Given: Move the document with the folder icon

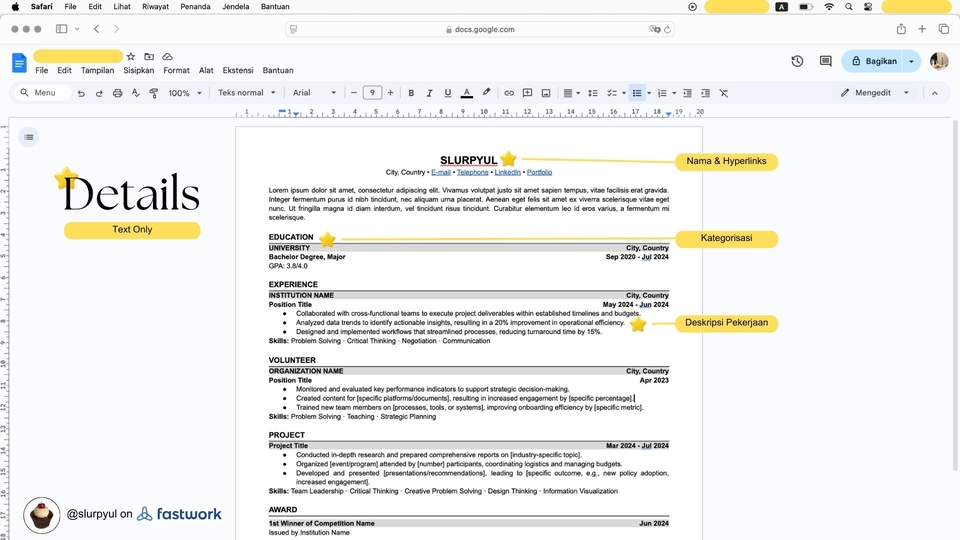Looking at the screenshot, I should pos(149,56).
